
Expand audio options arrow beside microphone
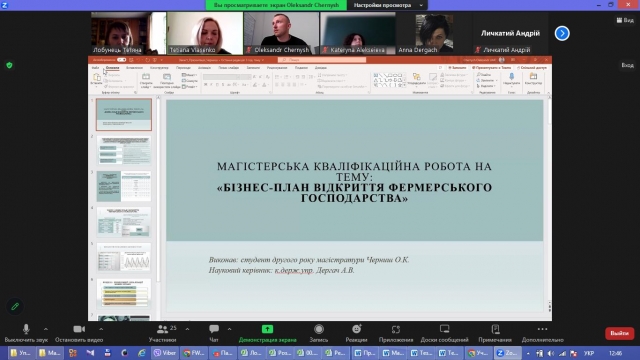pos(46,329)
